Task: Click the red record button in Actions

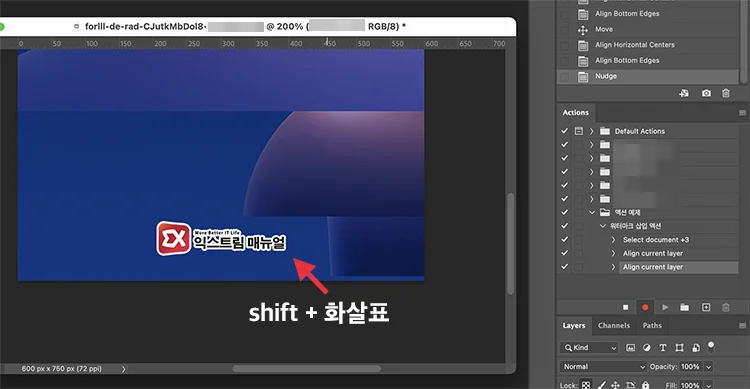Action: pyautogui.click(x=645, y=307)
